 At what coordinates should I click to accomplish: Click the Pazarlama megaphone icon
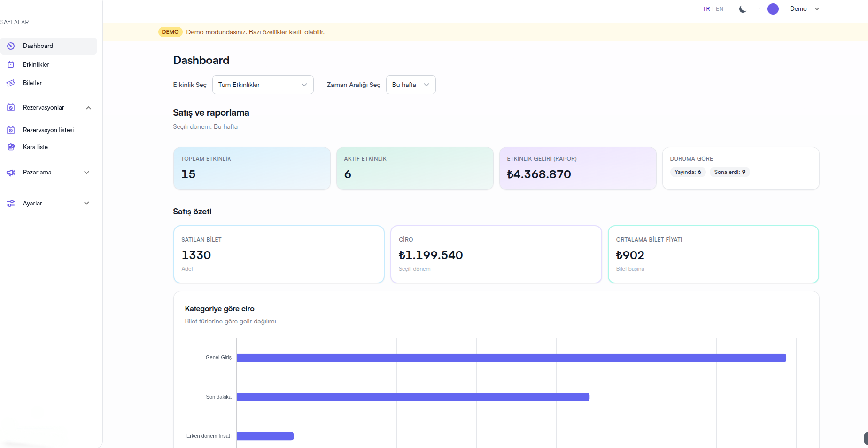[x=11, y=173]
